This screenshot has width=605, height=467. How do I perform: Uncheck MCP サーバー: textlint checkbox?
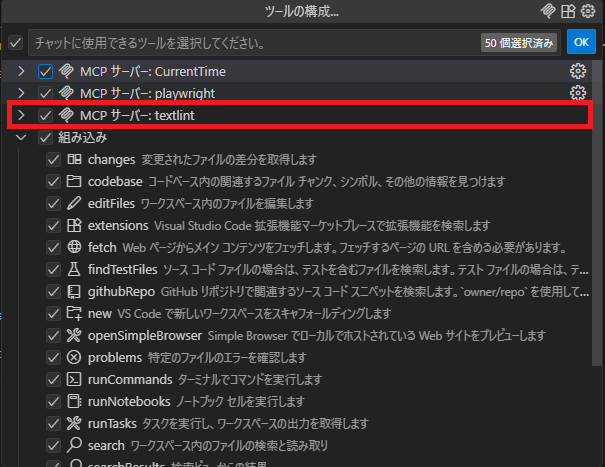(x=45, y=115)
